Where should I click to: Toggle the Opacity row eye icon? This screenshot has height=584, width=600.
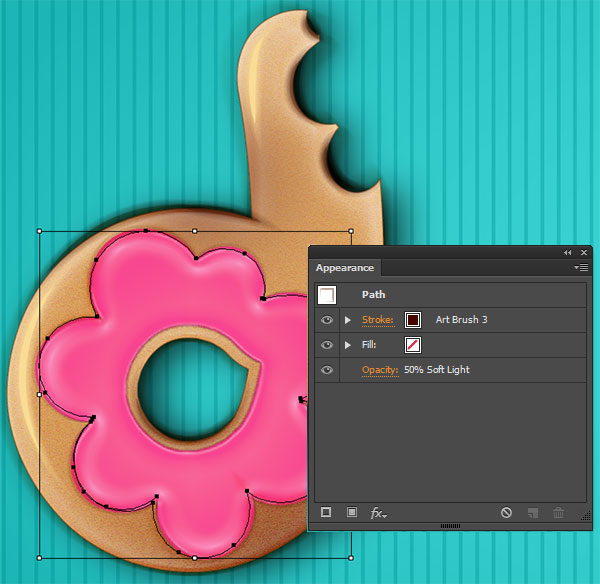click(x=327, y=370)
